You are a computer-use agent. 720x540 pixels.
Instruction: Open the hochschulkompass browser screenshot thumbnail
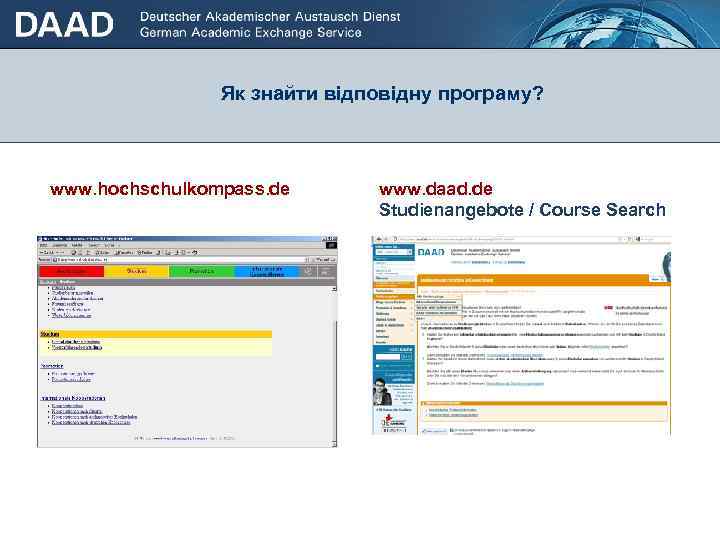187,342
